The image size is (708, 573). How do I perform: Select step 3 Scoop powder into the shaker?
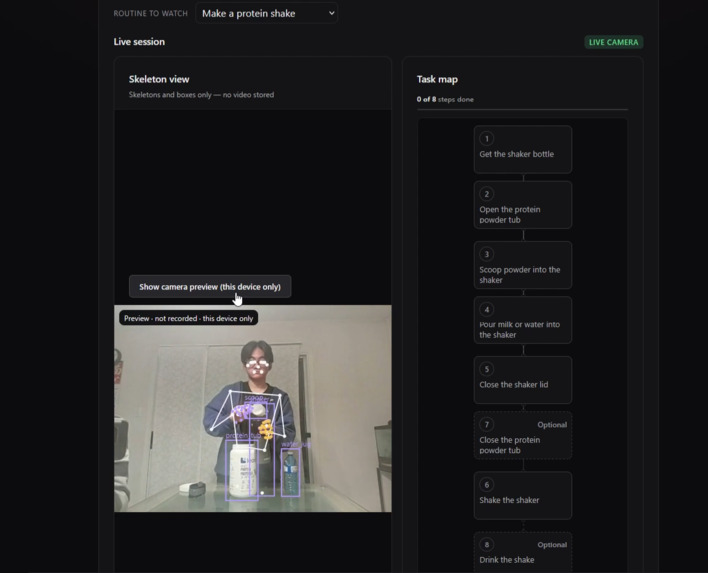[523, 265]
